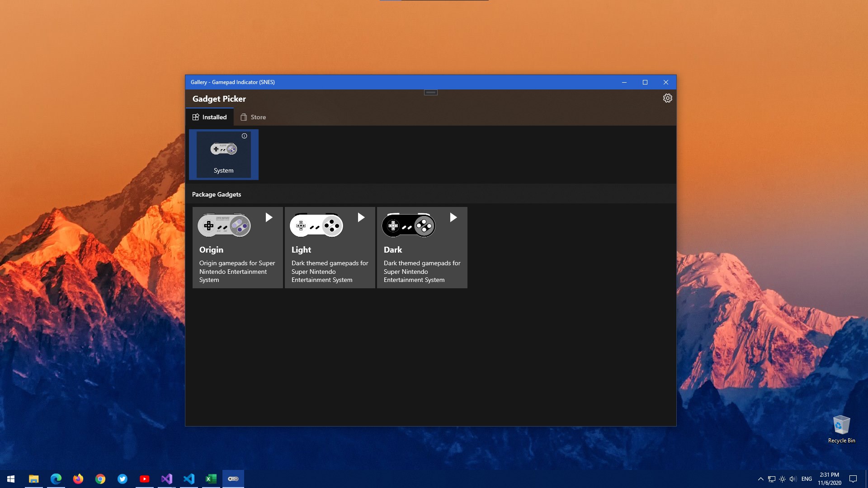The height and width of the screenshot is (488, 868).
Task: Open Visual Studio Code from taskbar
Action: [x=189, y=479]
